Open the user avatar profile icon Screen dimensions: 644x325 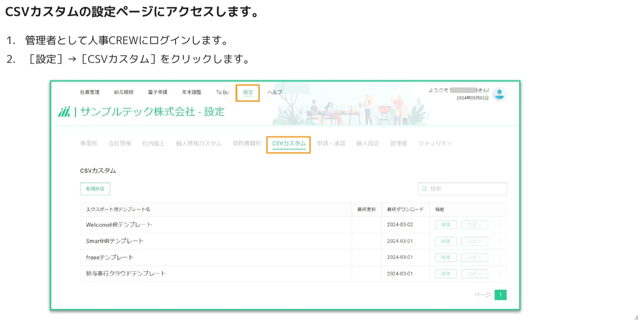coord(499,94)
